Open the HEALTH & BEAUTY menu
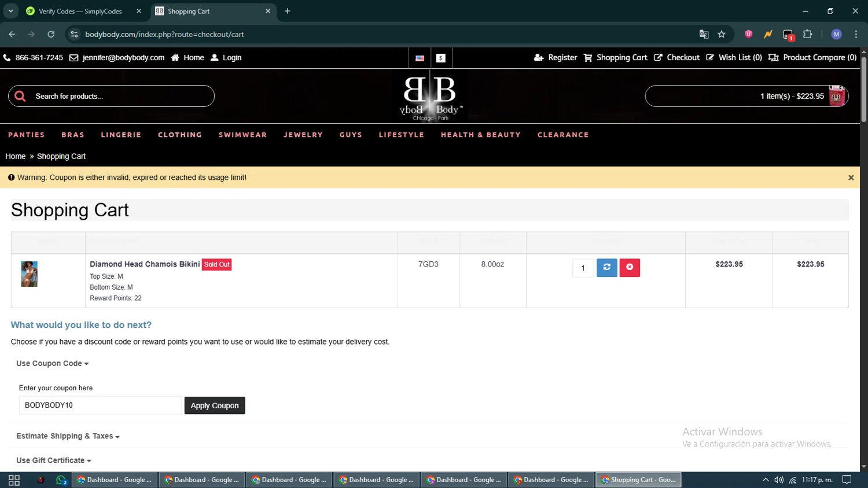Viewport: 868px width, 488px height. tap(481, 135)
